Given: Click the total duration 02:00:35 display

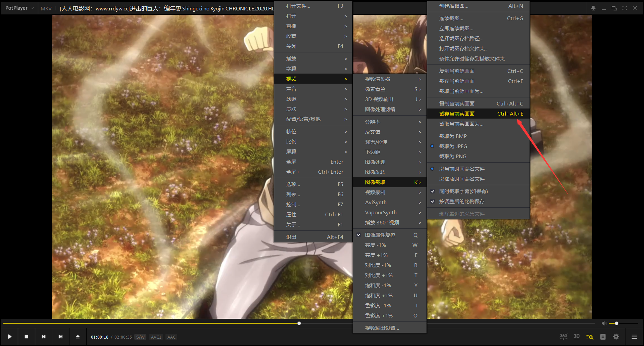Looking at the screenshot, I should pos(123,337).
